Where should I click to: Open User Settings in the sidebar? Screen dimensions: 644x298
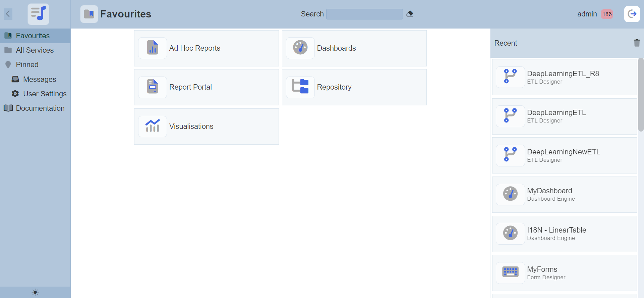pyautogui.click(x=45, y=94)
